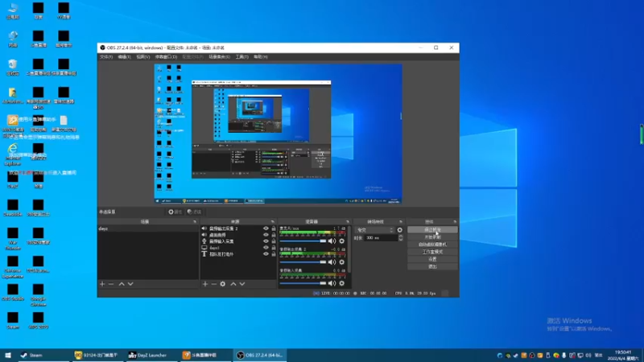Mute the 音频输出采集 2 mixer channel speaker
The image size is (644, 362).
[332, 262]
